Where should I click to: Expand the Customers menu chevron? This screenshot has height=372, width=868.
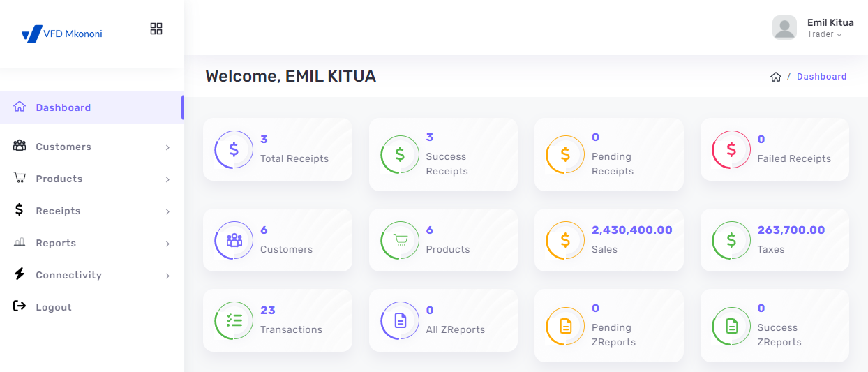tap(167, 147)
